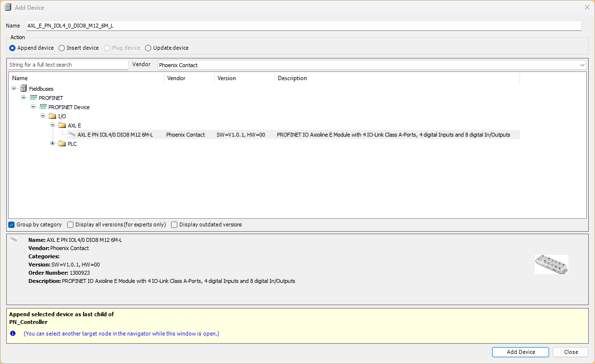595x364 pixels.
Task: Click the Fieldbuses tree node icon
Action: 23,89
